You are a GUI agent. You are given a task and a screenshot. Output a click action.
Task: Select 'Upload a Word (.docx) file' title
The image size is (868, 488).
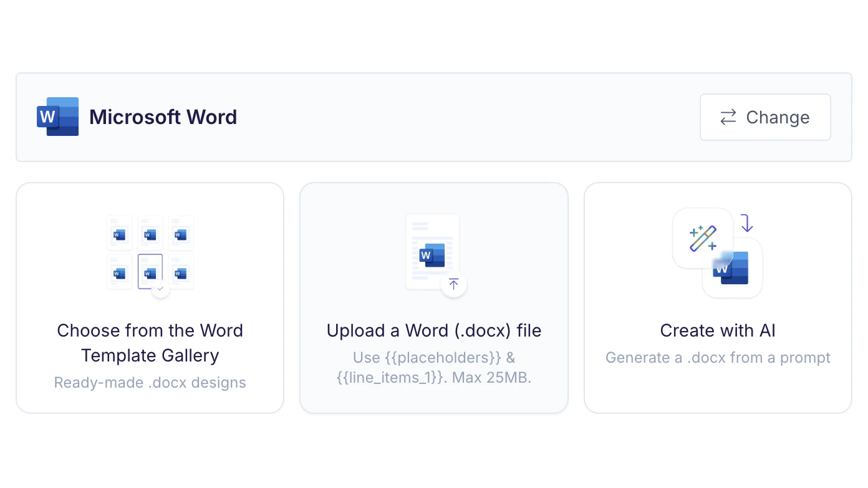434,330
